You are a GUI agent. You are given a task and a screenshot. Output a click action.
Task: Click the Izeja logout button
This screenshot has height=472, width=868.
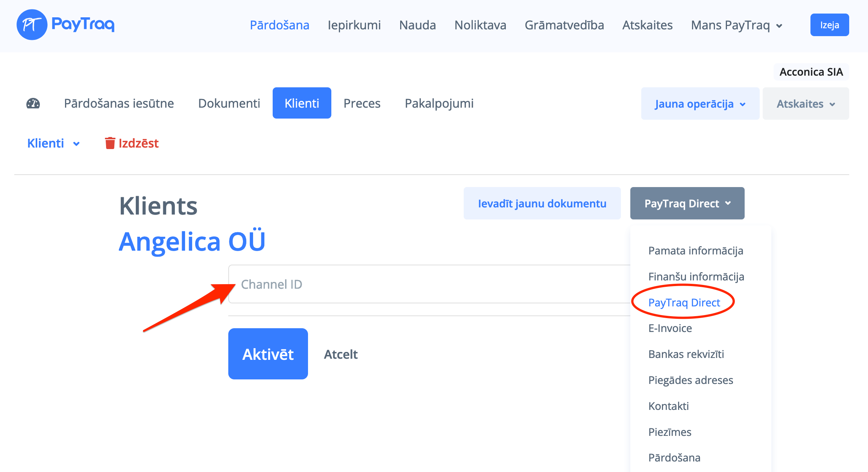[x=829, y=25]
